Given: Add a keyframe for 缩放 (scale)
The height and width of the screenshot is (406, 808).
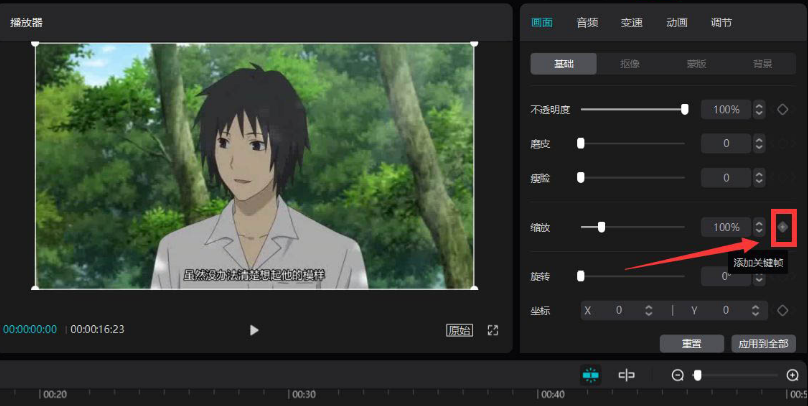Looking at the screenshot, I should [x=782, y=227].
